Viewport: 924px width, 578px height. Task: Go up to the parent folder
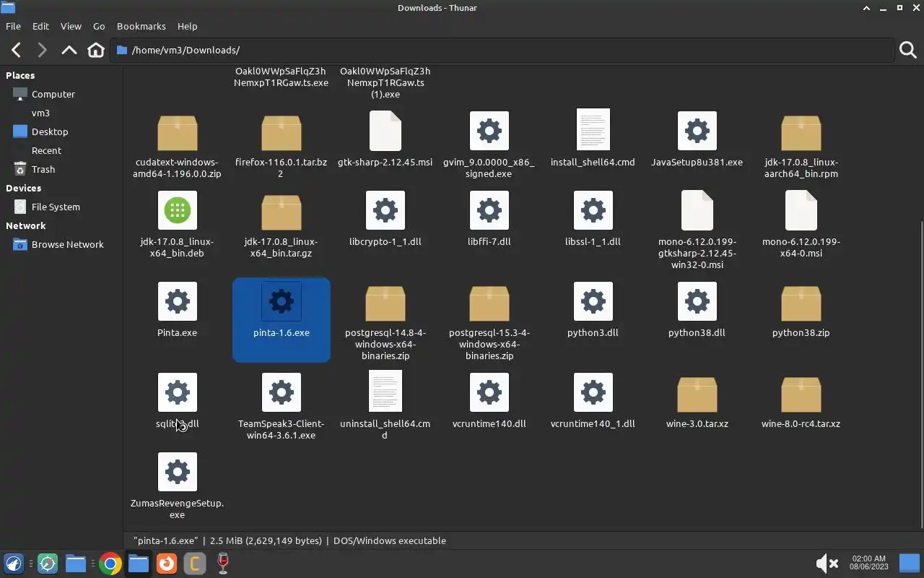pyautogui.click(x=69, y=50)
